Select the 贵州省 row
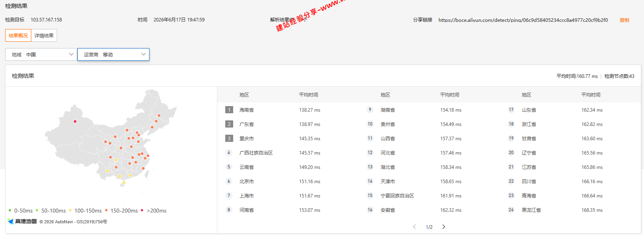644x238 pixels. (x=429, y=124)
